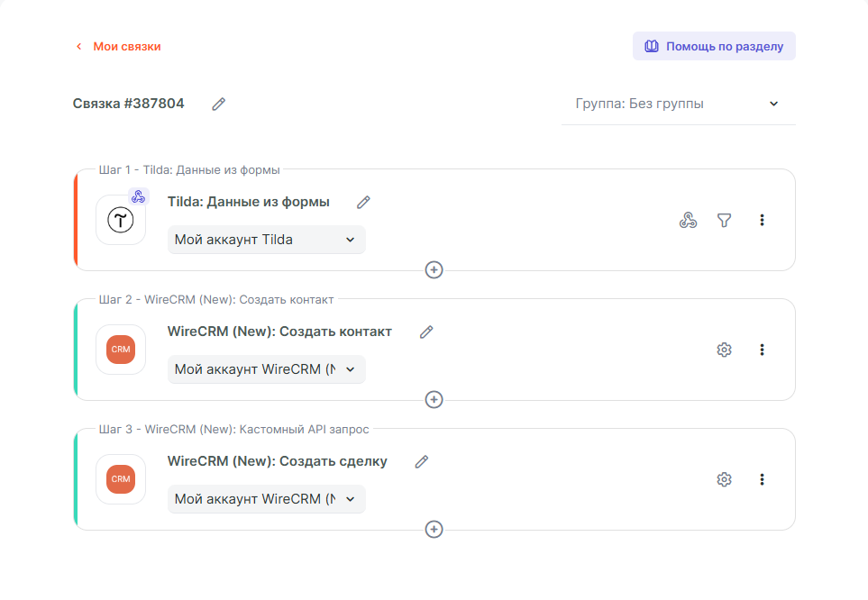The image size is (868, 600).
Task: Rename the WireCRM Создать сделку step
Action: (421, 461)
